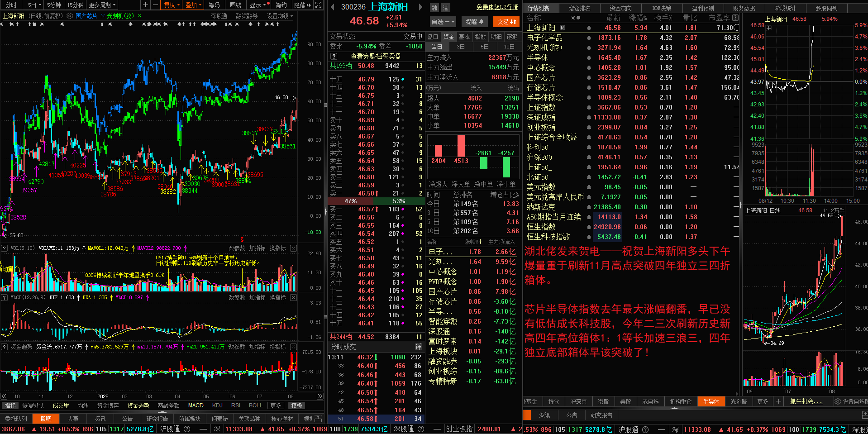Remove the 光刻机(胶) overlay via its X
The width and height of the screenshot is (868, 434).
[139, 16]
